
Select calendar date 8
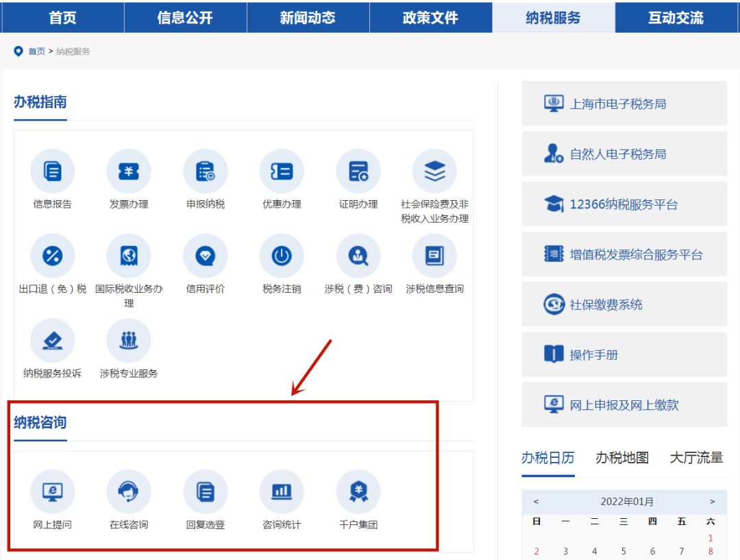(x=711, y=552)
